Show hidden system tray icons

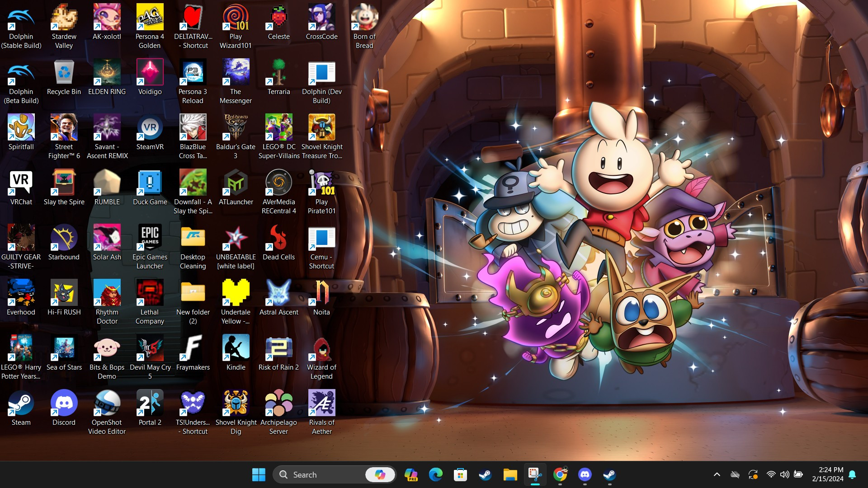point(717,474)
